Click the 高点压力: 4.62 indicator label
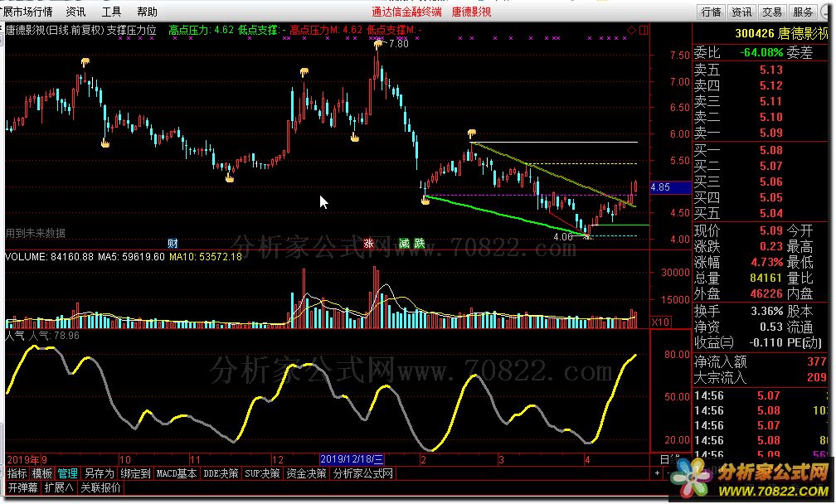This screenshot has height=504, width=836. (x=201, y=31)
